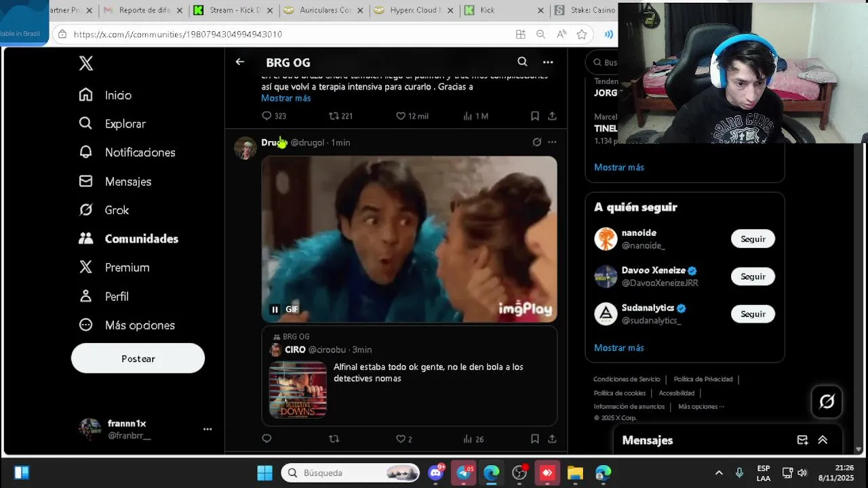This screenshot has width=868, height=488.
Task: View stats of the 1 M views post
Action: tap(467, 116)
